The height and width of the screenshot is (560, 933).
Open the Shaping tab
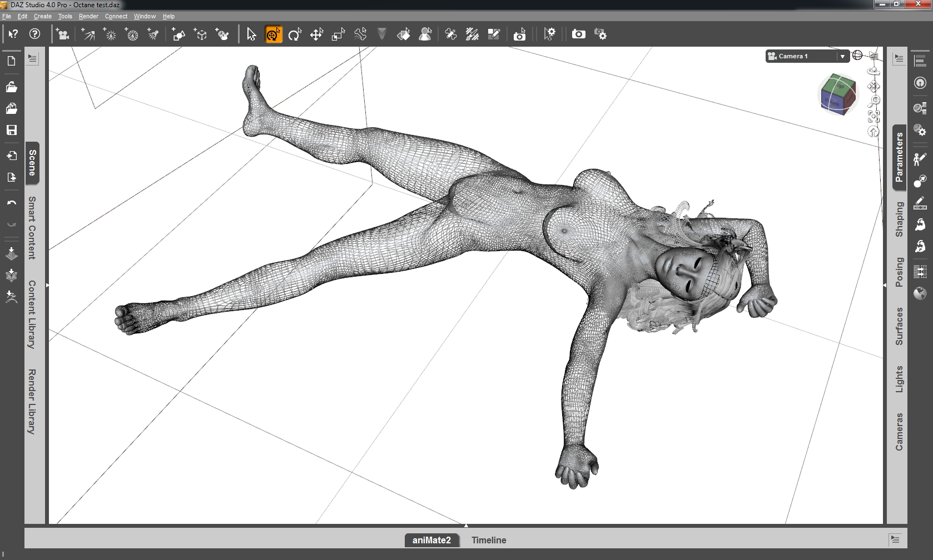(x=900, y=219)
